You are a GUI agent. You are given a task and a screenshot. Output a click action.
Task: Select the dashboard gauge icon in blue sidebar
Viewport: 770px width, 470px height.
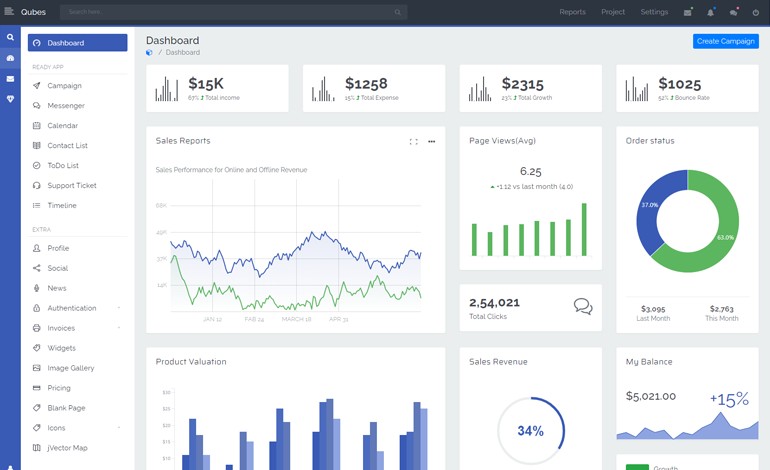point(10,58)
